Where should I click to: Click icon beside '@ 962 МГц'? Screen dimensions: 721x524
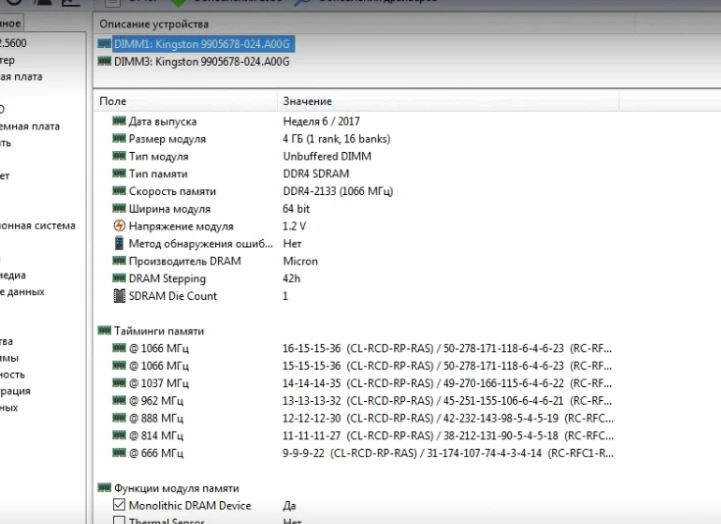[119, 400]
